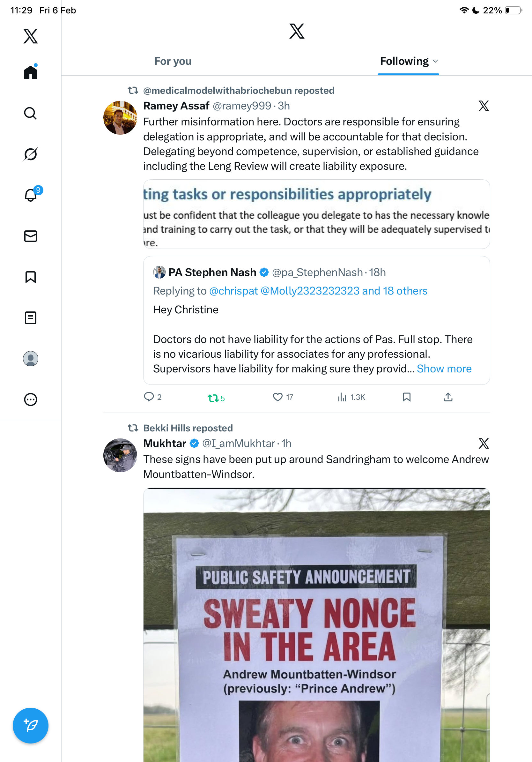This screenshot has height=762, width=532.
Task: Open the Search icon in sidebar
Action: click(31, 114)
